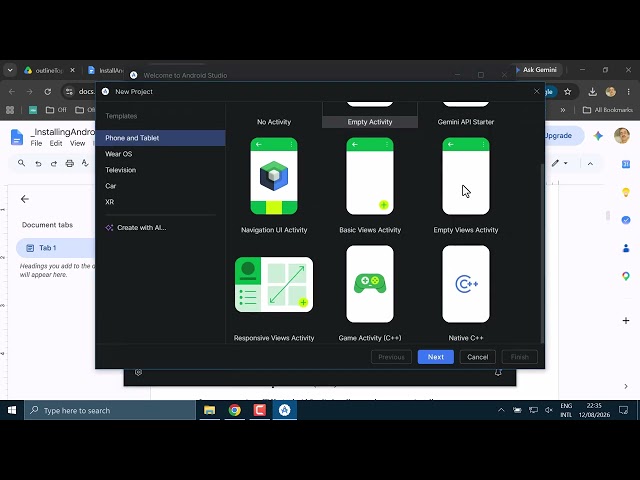640x480 pixels.
Task: Open Google Docs home icon
Action: (17, 137)
